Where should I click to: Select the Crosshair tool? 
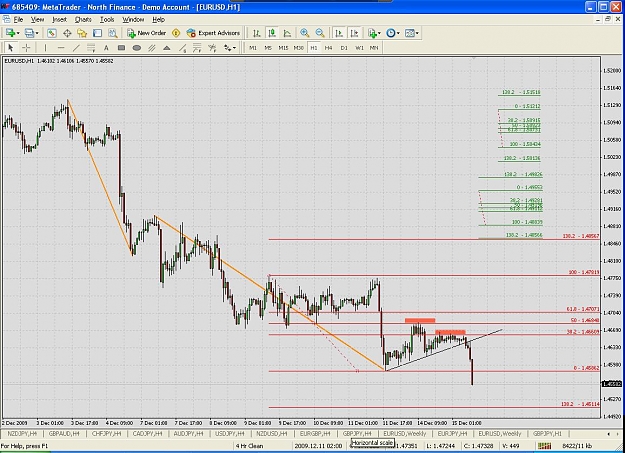point(26,48)
